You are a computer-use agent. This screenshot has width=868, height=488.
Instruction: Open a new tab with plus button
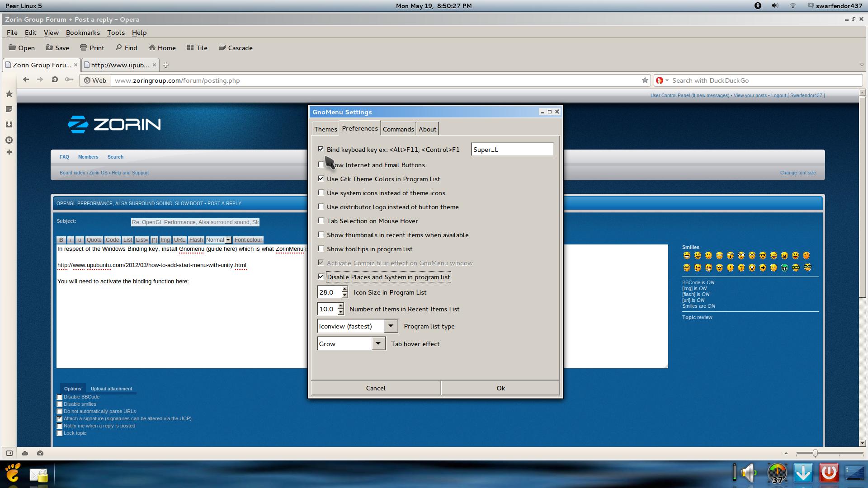(166, 65)
